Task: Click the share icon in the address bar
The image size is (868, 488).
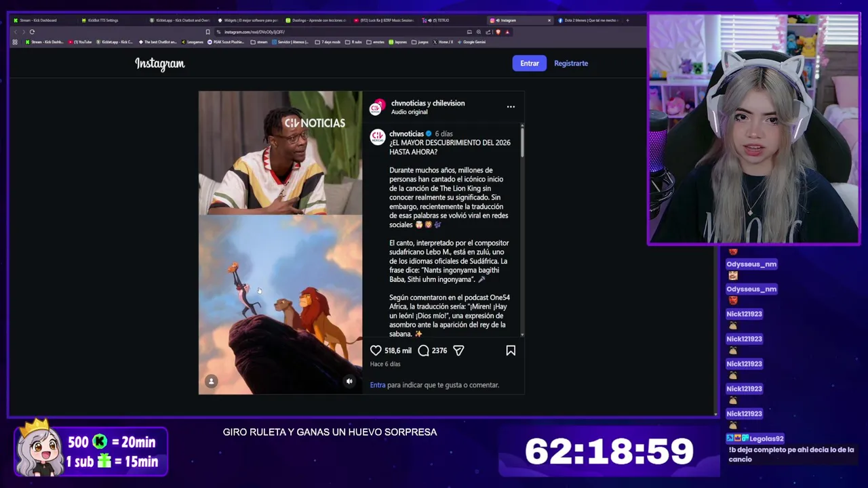Action: pos(488,32)
